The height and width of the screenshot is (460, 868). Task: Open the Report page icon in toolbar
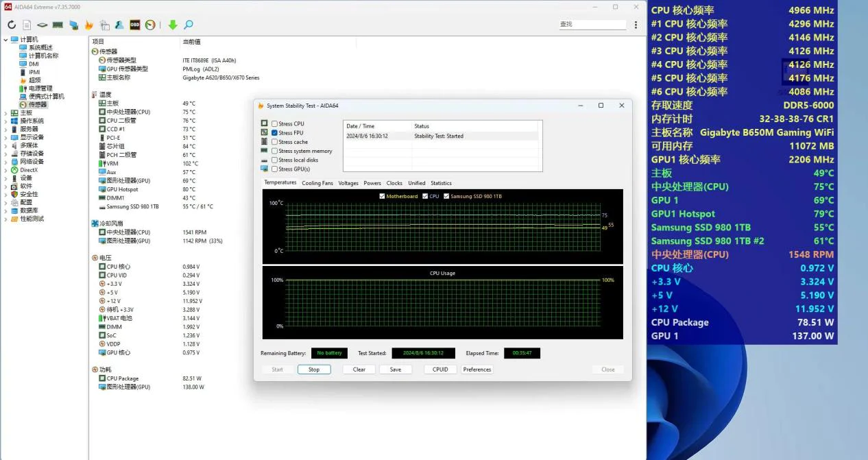[x=27, y=25]
